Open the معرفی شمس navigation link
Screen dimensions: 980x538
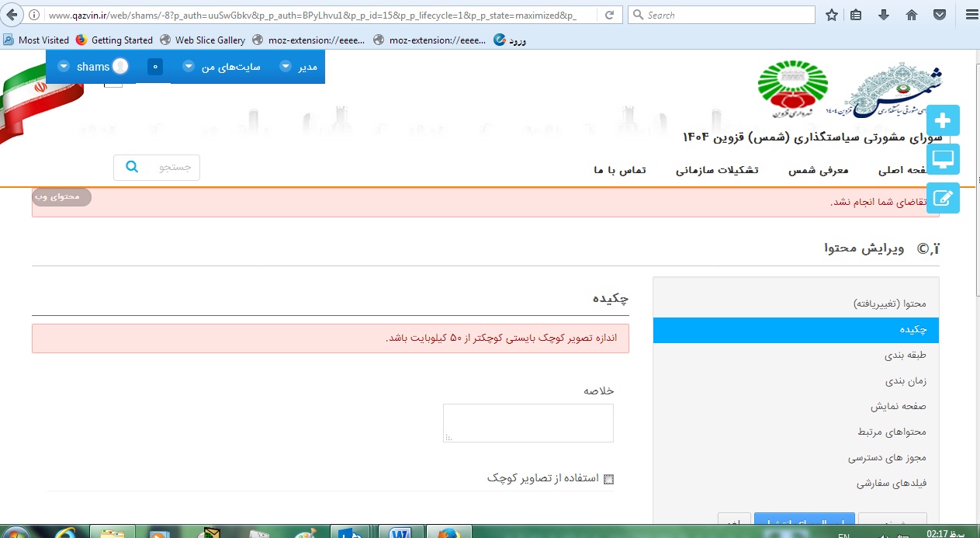(x=819, y=170)
